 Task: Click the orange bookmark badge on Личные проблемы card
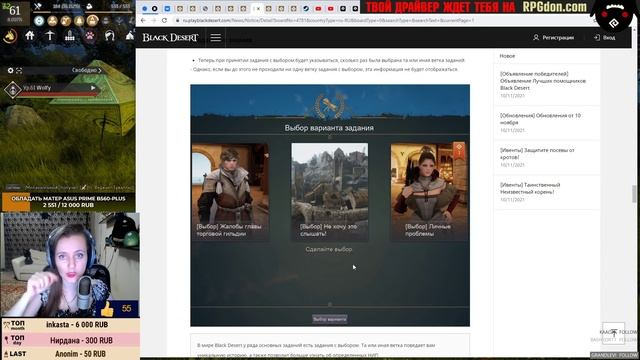pos(459,151)
